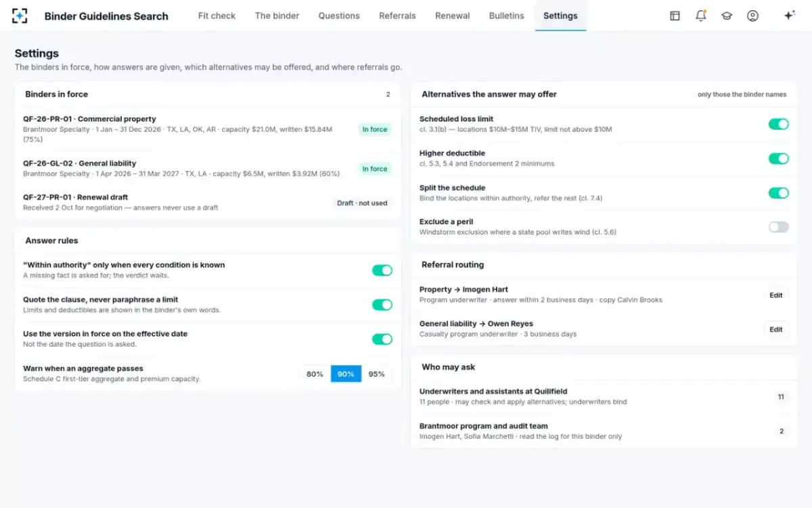Open Underwriters and assistants at Quillfield row
The image size is (812, 508).
(x=604, y=396)
